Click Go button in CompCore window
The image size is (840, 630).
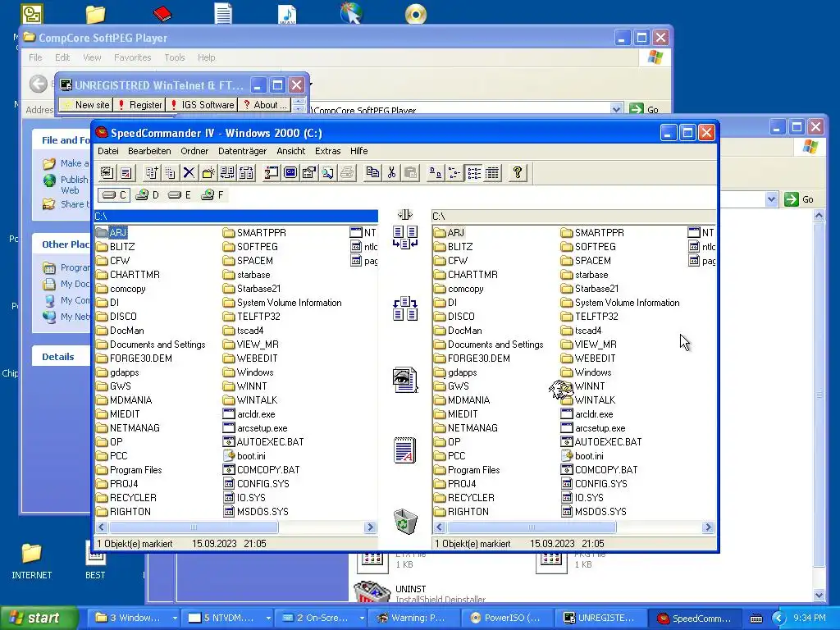click(x=644, y=109)
